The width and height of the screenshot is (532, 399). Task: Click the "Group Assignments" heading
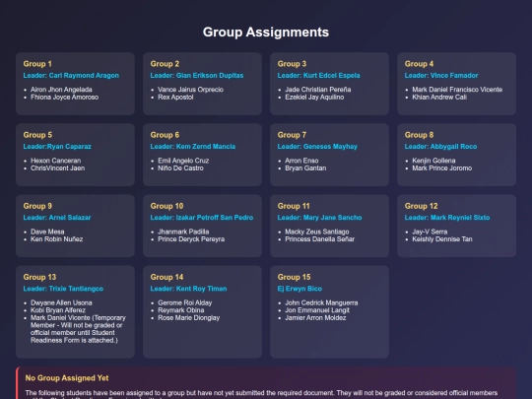(x=266, y=33)
